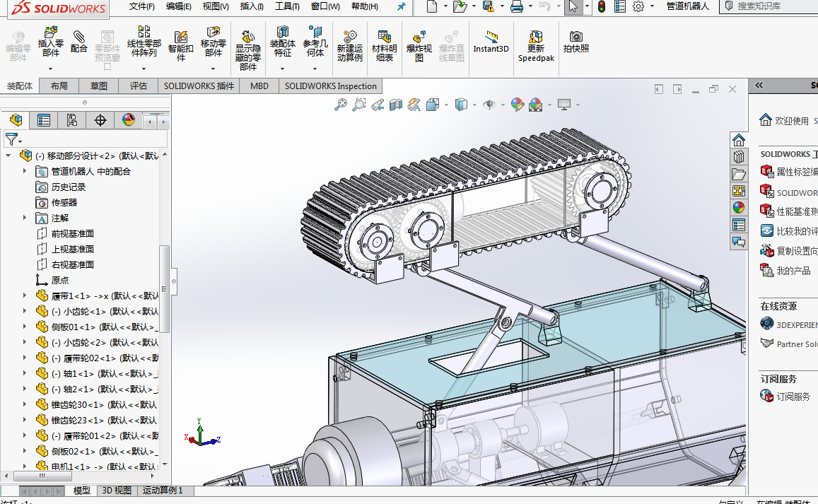
Task: Click 爆炸视图 exploded view icon
Action: click(x=419, y=45)
